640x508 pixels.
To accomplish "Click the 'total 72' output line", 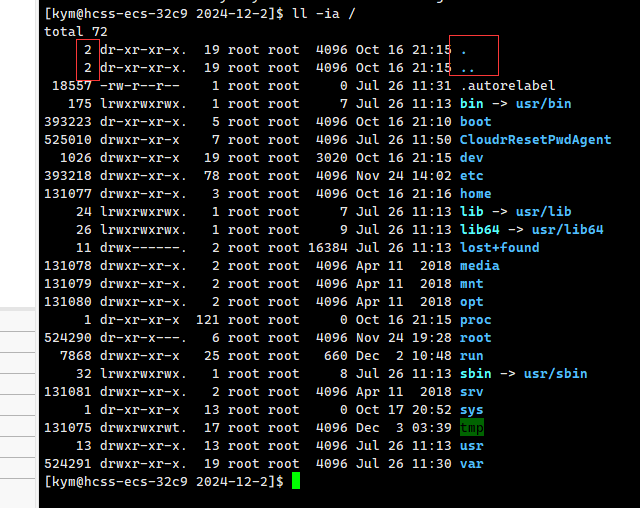I will (76, 32).
